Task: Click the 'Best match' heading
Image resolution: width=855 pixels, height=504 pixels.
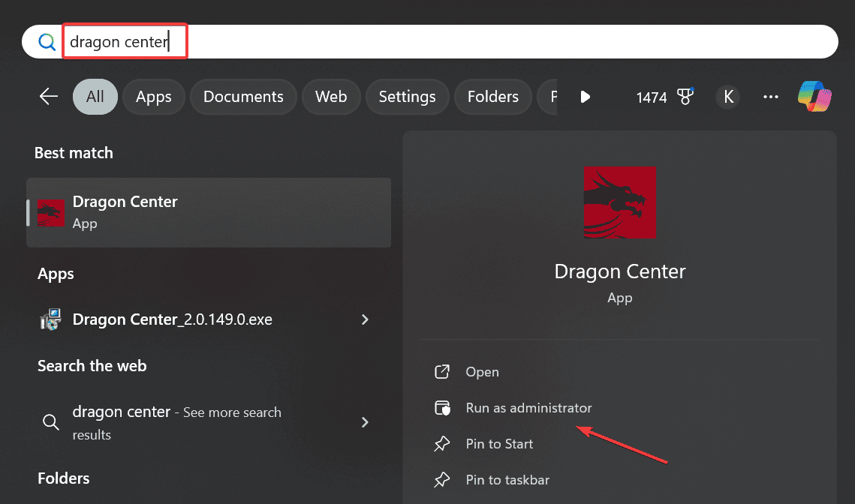Action: pyautogui.click(x=74, y=153)
